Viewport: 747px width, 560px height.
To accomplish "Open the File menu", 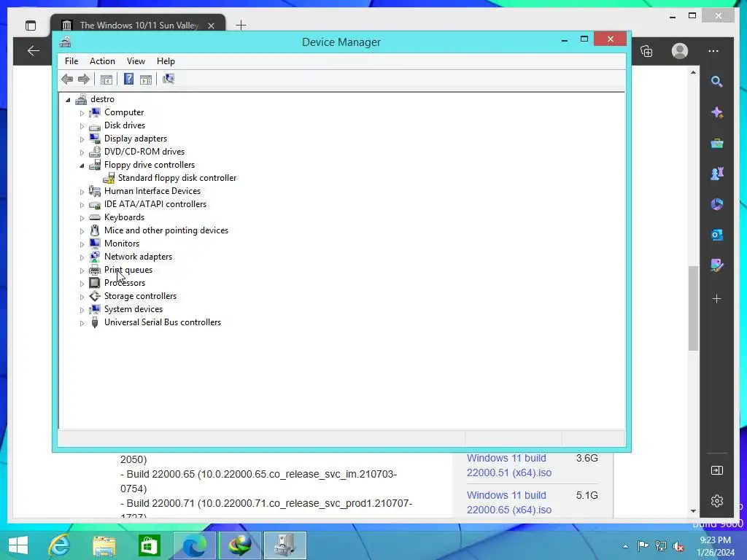I will coord(71,61).
